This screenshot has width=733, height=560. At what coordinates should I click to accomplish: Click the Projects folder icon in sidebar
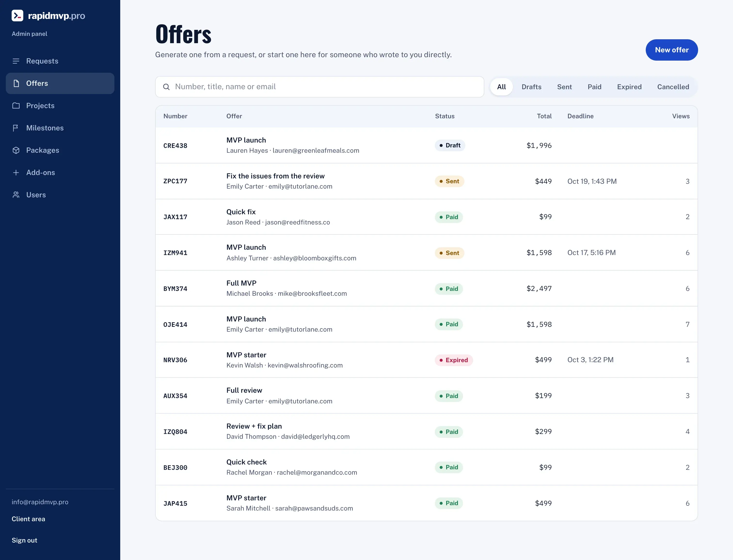pos(16,106)
